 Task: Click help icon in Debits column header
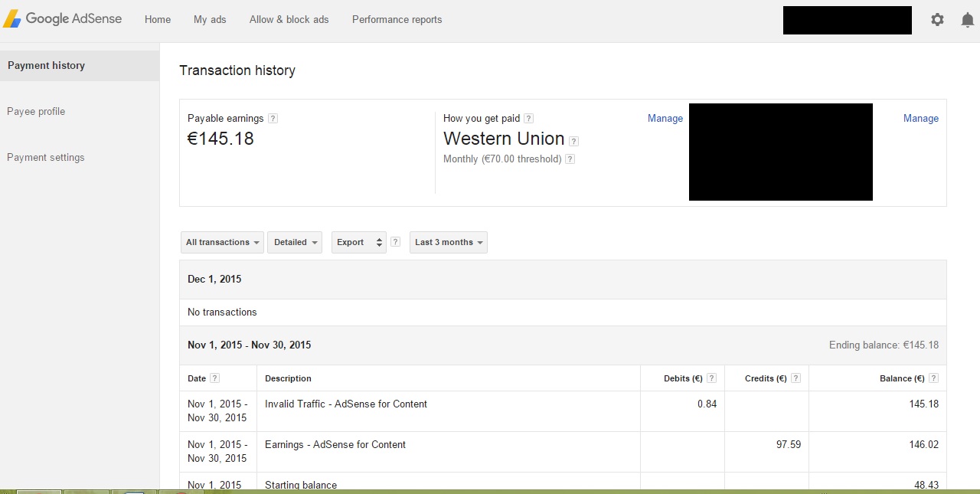click(x=712, y=378)
